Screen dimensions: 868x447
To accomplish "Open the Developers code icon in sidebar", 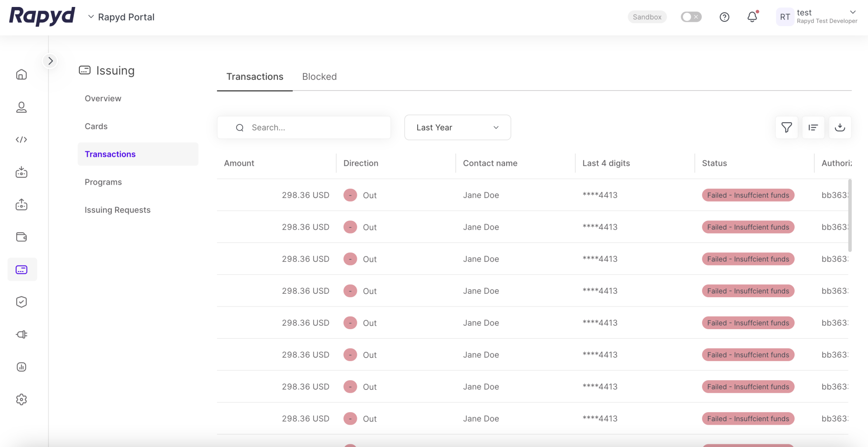I will coord(21,140).
